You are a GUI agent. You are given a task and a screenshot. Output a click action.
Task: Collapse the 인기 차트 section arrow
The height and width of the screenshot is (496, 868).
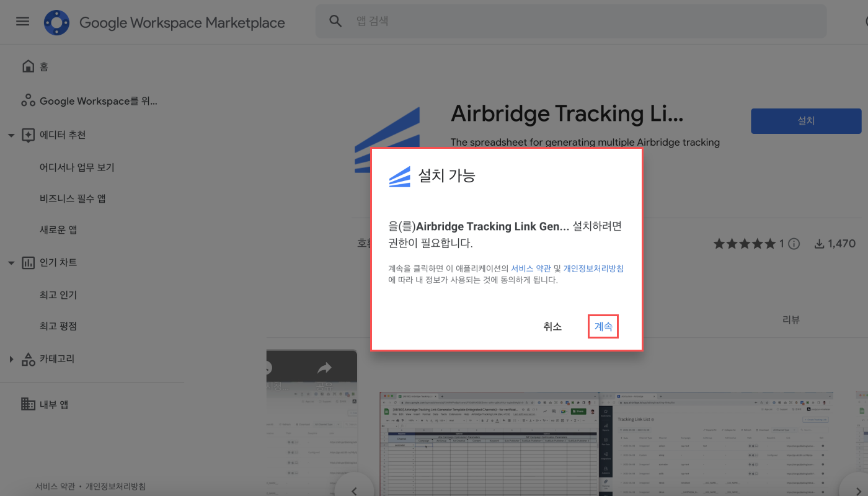(11, 263)
